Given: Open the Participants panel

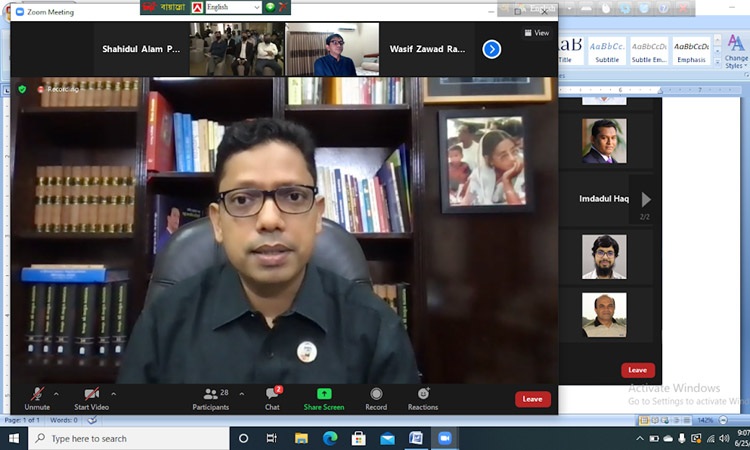Looking at the screenshot, I should pyautogui.click(x=211, y=399).
